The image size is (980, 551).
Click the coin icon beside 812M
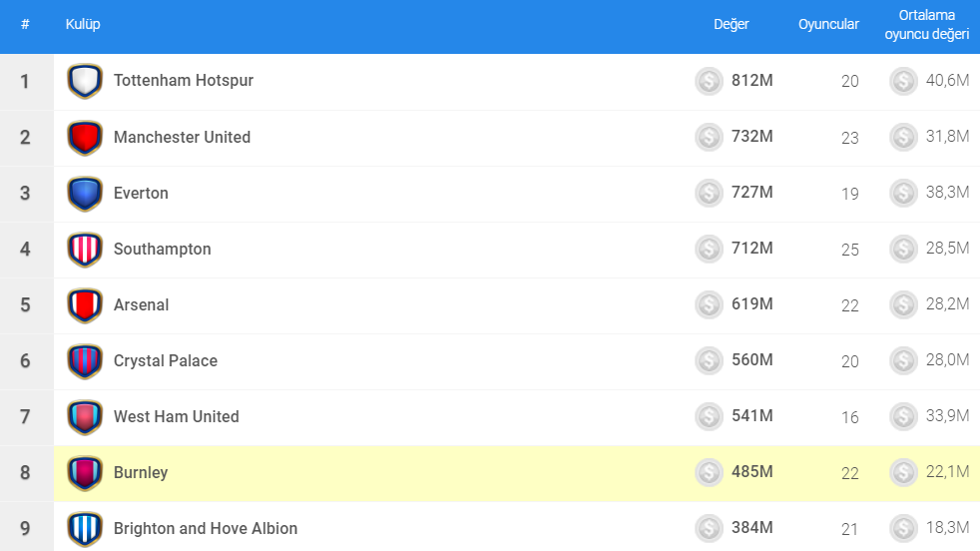[x=709, y=81]
